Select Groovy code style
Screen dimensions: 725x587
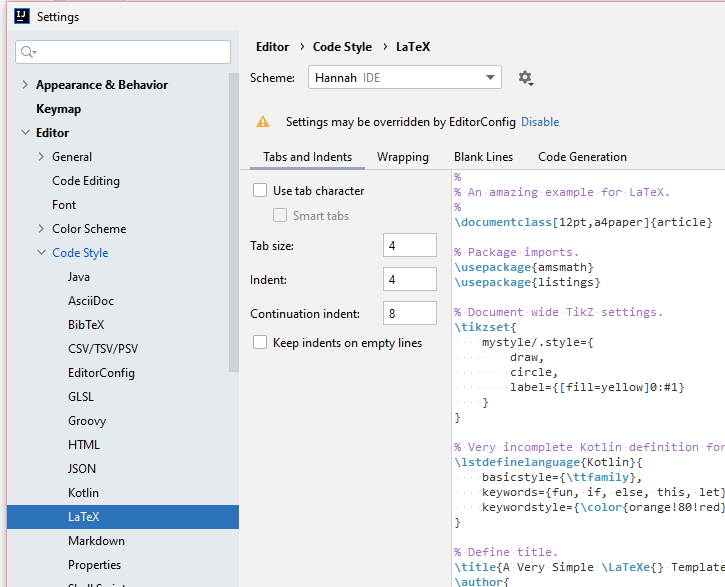87,421
